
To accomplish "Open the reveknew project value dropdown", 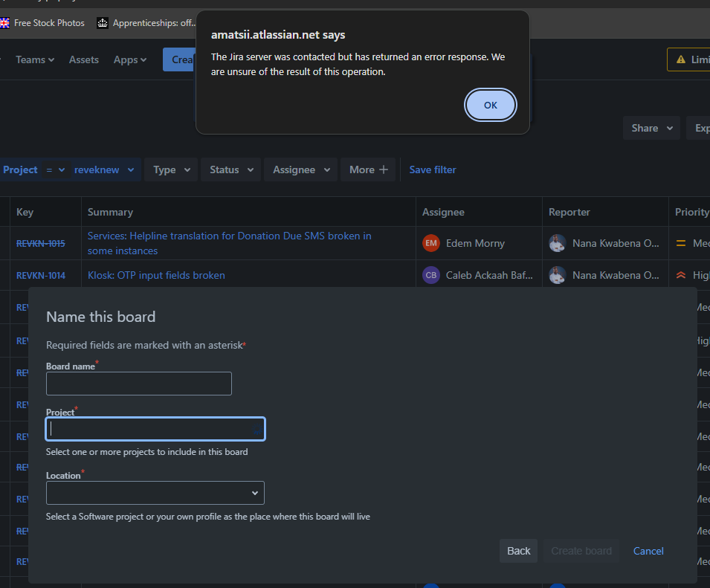I will tap(104, 169).
